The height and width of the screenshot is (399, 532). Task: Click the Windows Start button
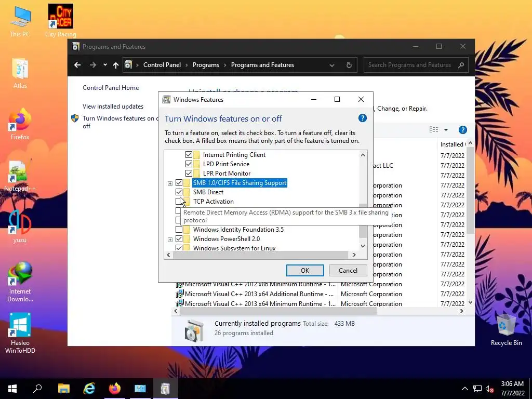(x=12, y=389)
